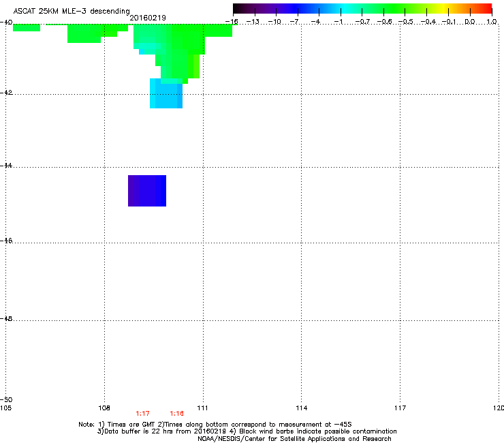
Task: Click the latitude axis label -44
Action: click(6, 166)
